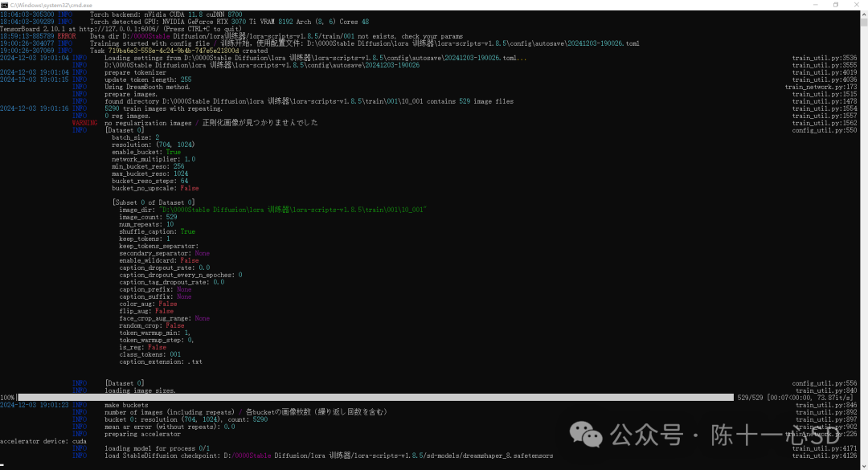
Task: Click the 'batch_size: 2' setting
Action: click(136, 137)
